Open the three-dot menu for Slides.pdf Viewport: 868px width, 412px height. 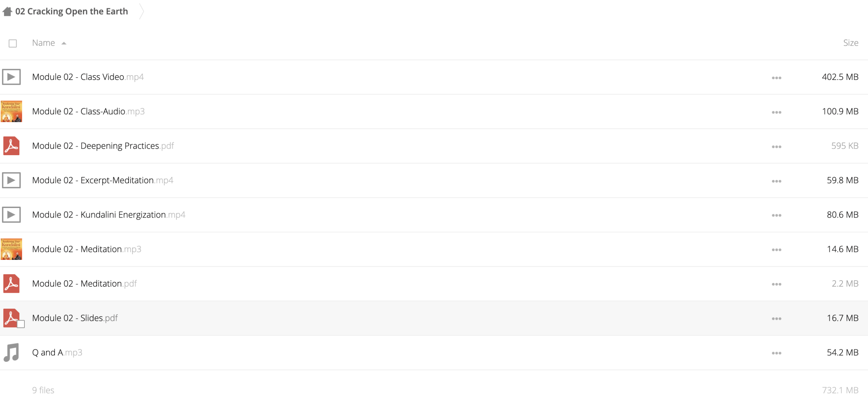tap(776, 319)
